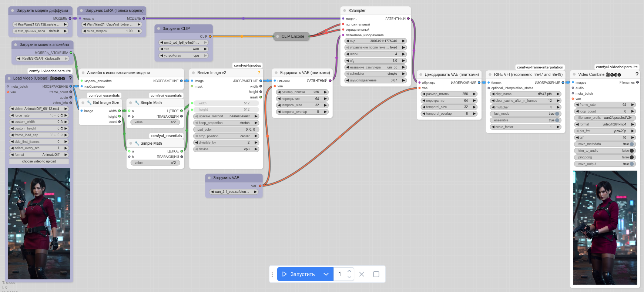The image size is (644, 292).
Task: Click the help icon on Resize Image v2
Action: (x=259, y=73)
